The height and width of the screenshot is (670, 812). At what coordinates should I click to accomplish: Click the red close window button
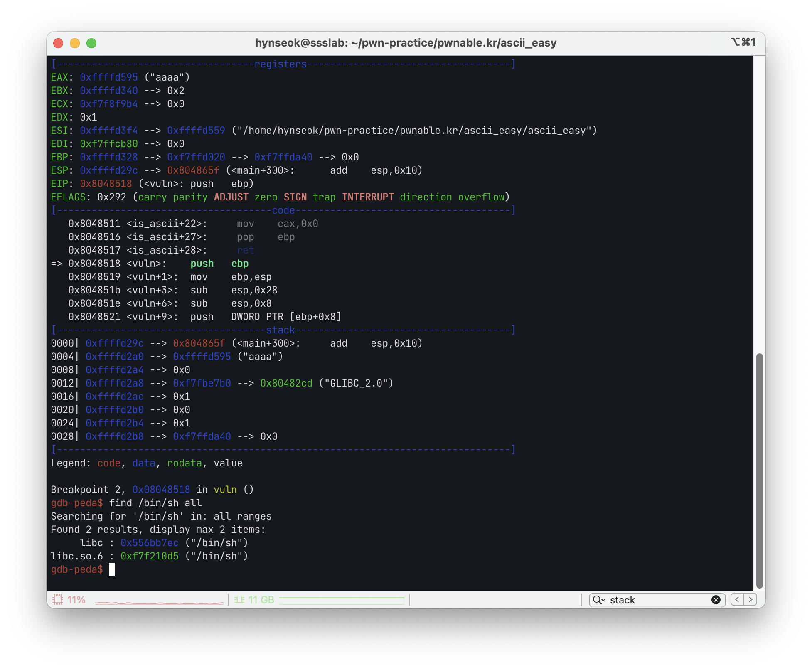click(58, 43)
